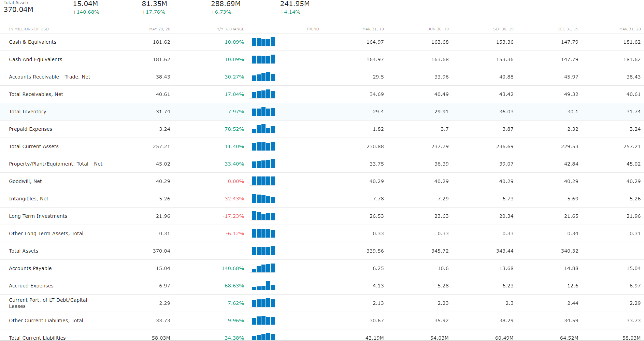Open the Total Inventory trend chart

click(263, 112)
